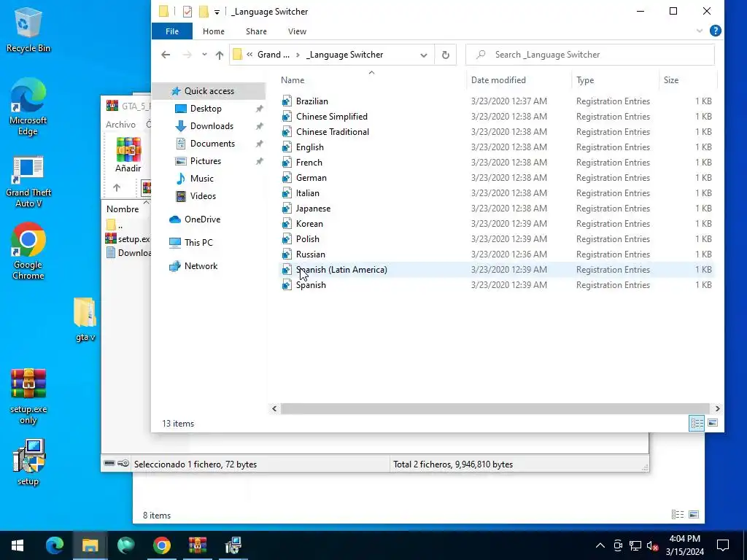Image resolution: width=747 pixels, height=560 pixels.
Task: Open the Recycle Bin desktop icon
Action: [x=28, y=29]
